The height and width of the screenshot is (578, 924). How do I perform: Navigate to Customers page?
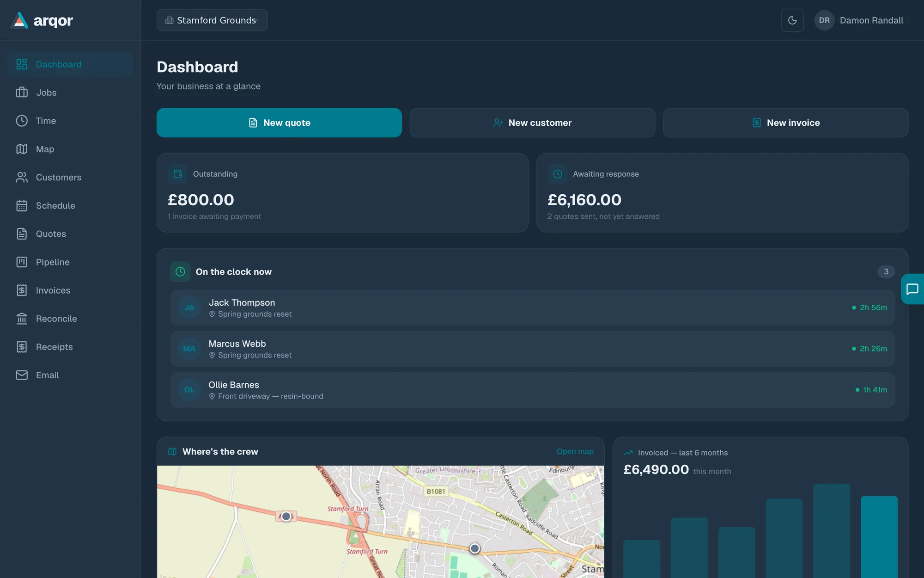click(70, 177)
